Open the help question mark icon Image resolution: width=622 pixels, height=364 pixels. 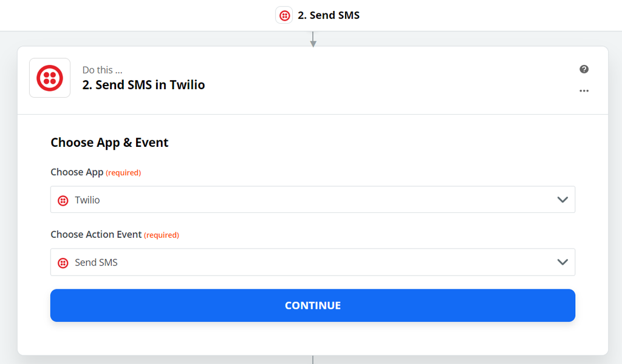coord(584,69)
